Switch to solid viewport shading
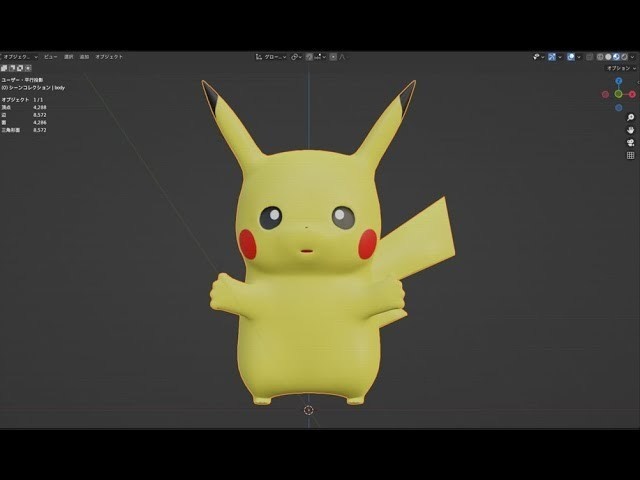 pos(608,57)
